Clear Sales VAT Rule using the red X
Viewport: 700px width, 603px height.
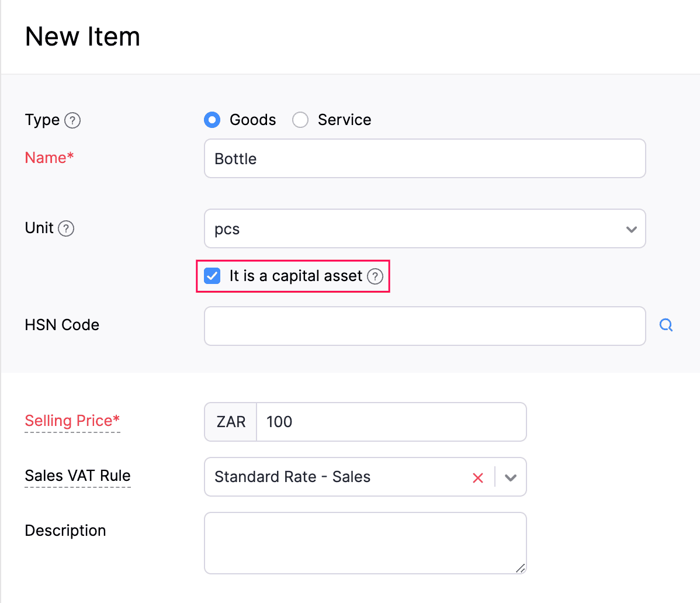477,477
